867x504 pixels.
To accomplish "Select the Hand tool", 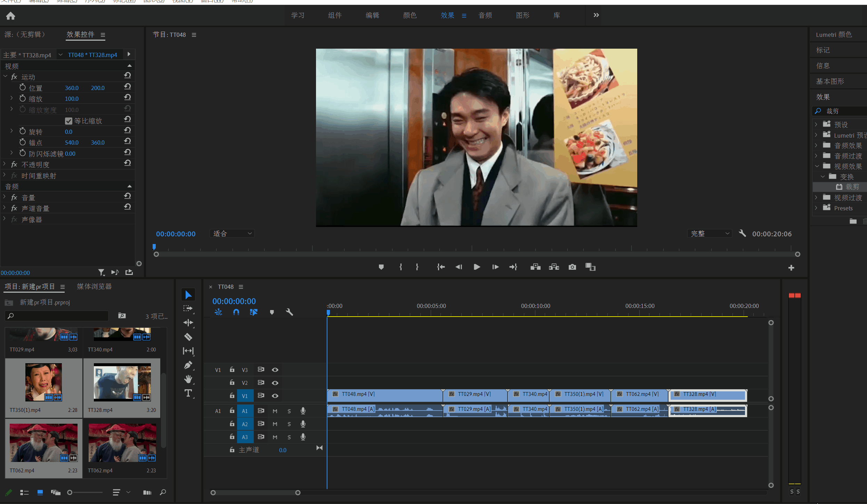I will click(x=188, y=379).
